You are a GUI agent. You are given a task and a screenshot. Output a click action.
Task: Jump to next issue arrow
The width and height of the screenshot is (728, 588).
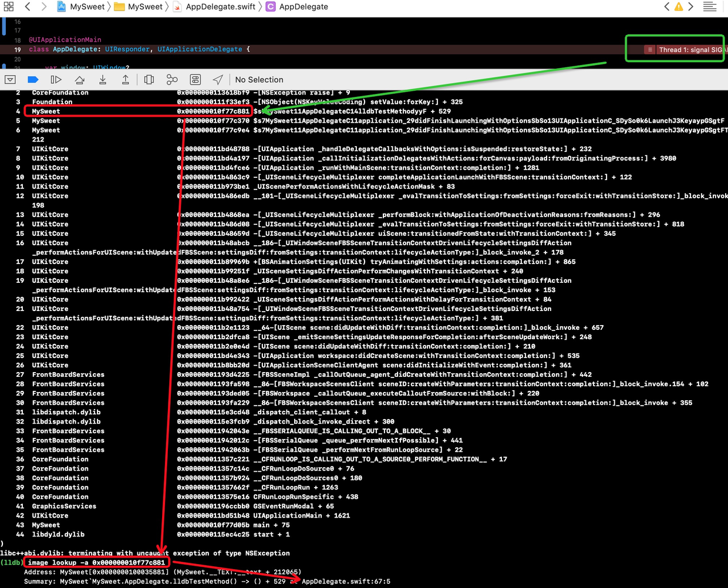coord(691,6)
